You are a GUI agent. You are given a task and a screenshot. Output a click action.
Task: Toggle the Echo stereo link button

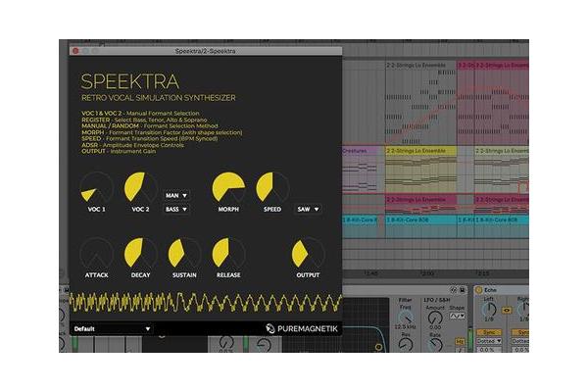click(x=507, y=311)
